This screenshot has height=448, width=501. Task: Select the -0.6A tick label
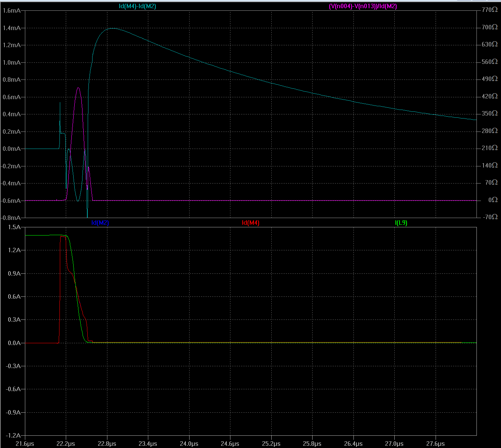[x=13, y=389]
